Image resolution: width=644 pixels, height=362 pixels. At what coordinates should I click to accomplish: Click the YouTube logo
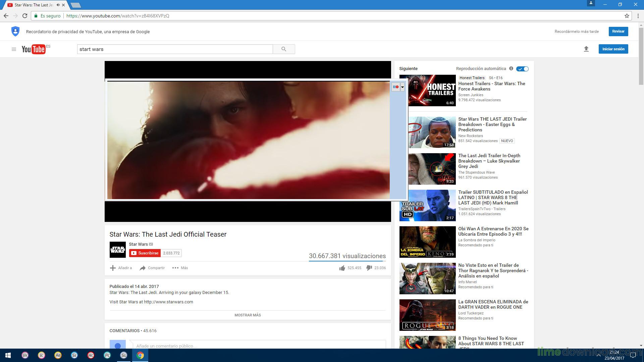[34, 49]
